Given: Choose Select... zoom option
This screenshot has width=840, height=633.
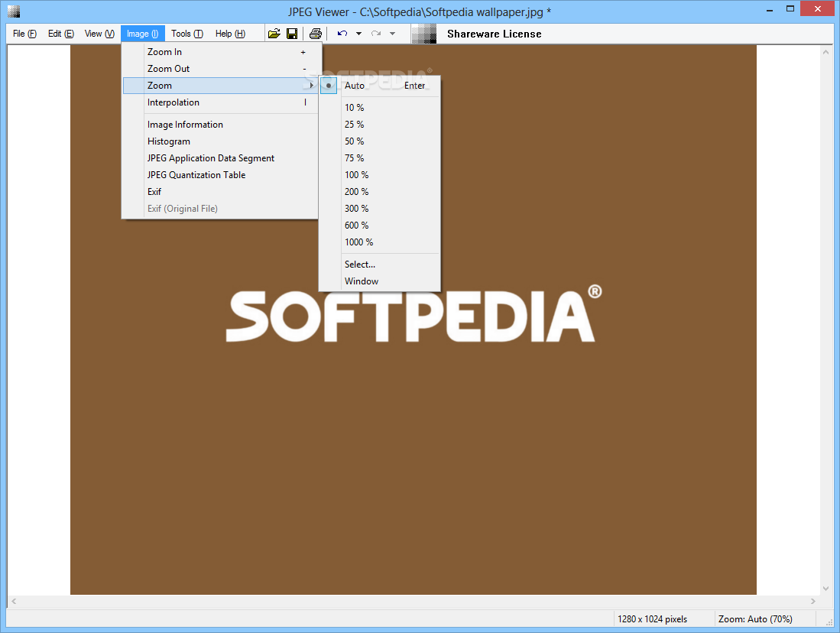Looking at the screenshot, I should [379, 265].
